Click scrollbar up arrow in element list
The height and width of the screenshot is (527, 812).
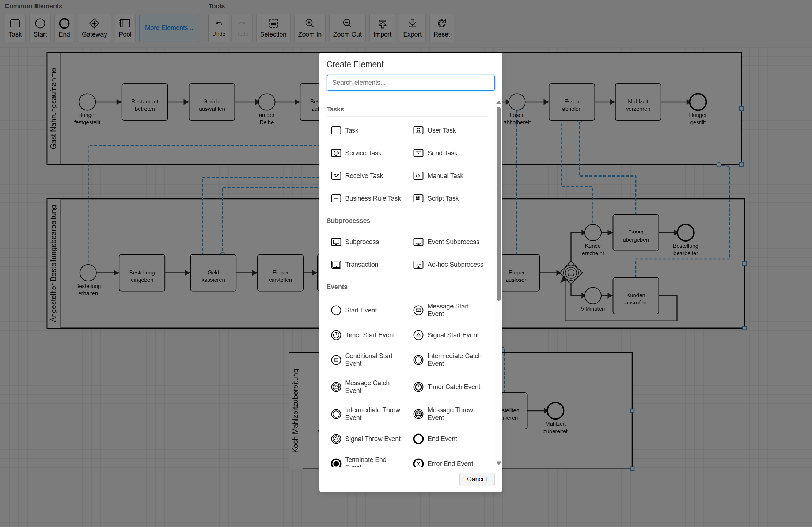[498, 102]
